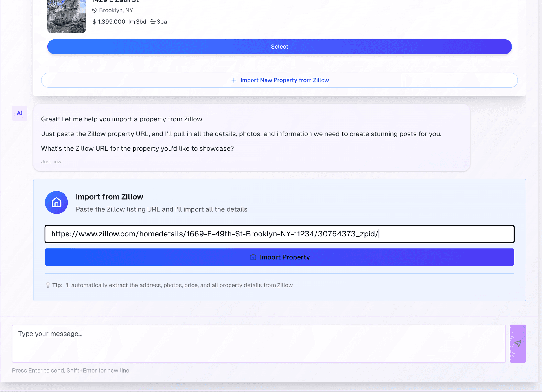Click the Import from Zillow heading
This screenshot has width=542, height=392.
click(109, 197)
